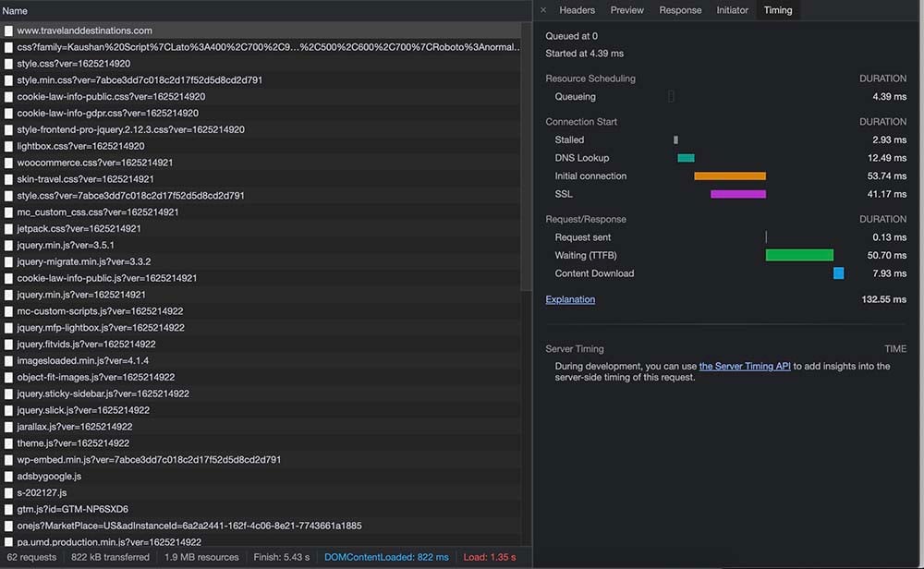Select www.travelanddestinations.com request
The image size is (924, 569).
261,30
